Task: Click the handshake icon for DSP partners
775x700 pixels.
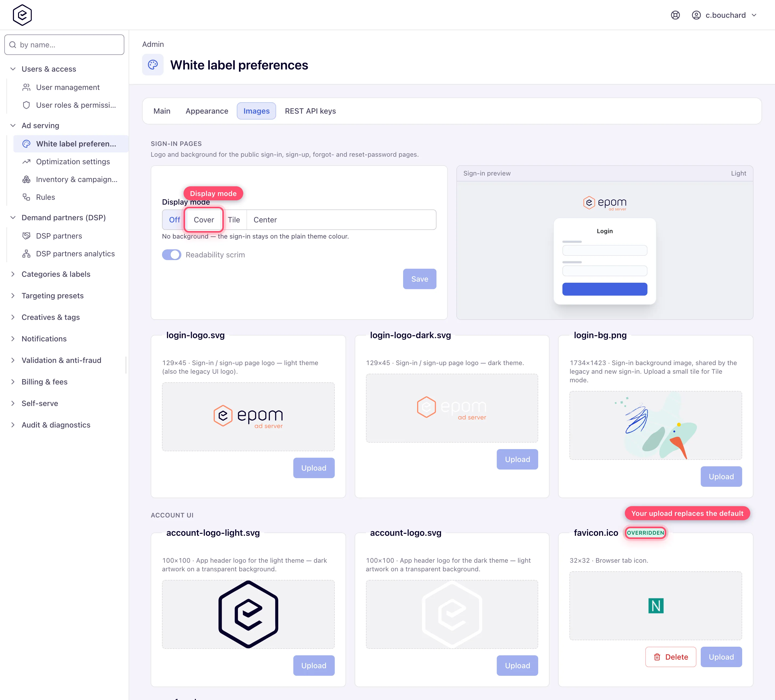Action: click(26, 236)
